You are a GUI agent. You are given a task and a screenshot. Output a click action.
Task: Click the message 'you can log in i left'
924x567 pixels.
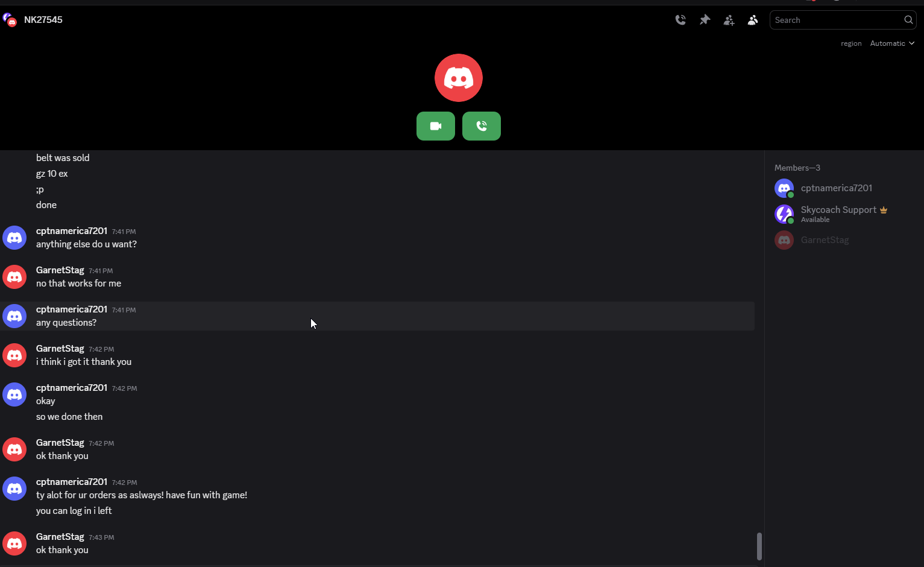click(74, 511)
